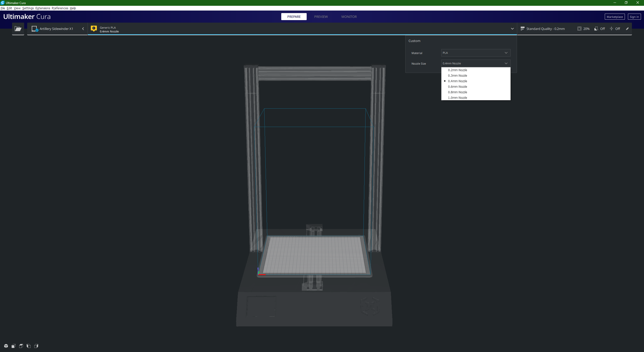Collapse the material and nozzle panel chevron
Viewport: 644px width, 352px height.
click(512, 29)
